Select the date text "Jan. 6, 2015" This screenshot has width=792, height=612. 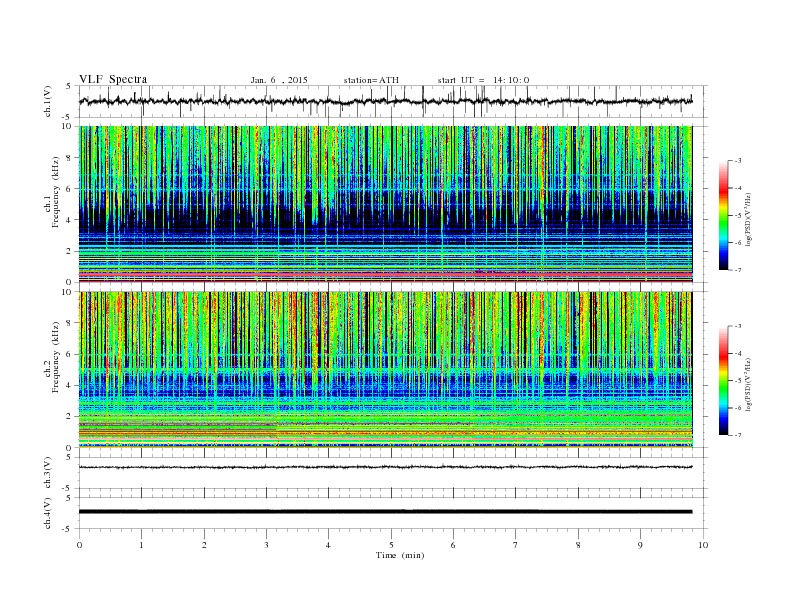click(x=279, y=80)
